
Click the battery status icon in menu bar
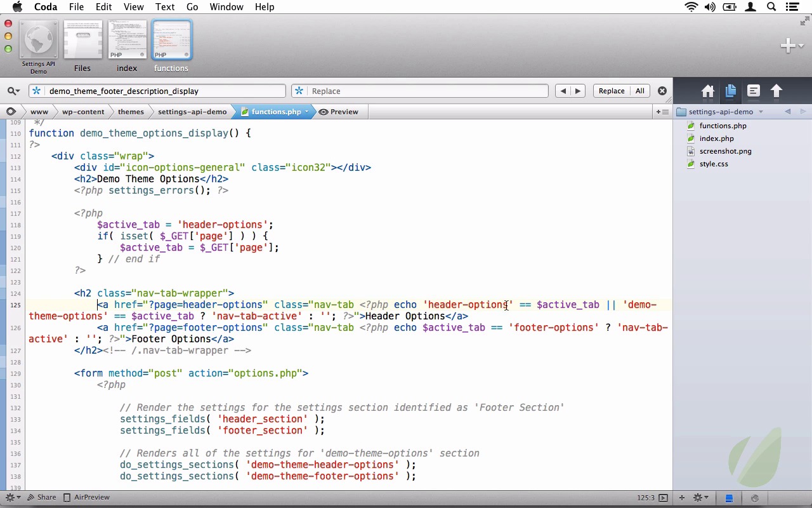(730, 7)
